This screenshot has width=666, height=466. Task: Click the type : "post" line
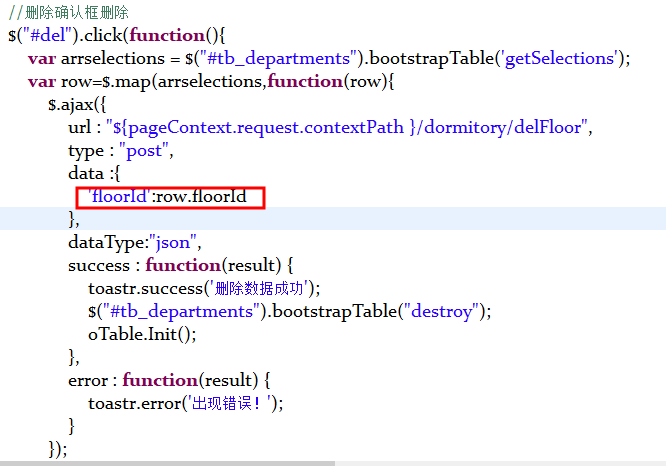(x=121, y=150)
